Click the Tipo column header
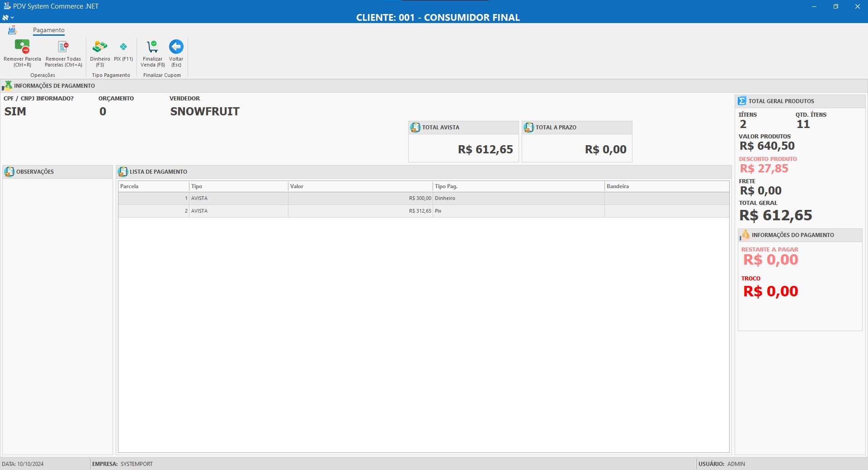Screen dimensions: 868x470 point(238,186)
